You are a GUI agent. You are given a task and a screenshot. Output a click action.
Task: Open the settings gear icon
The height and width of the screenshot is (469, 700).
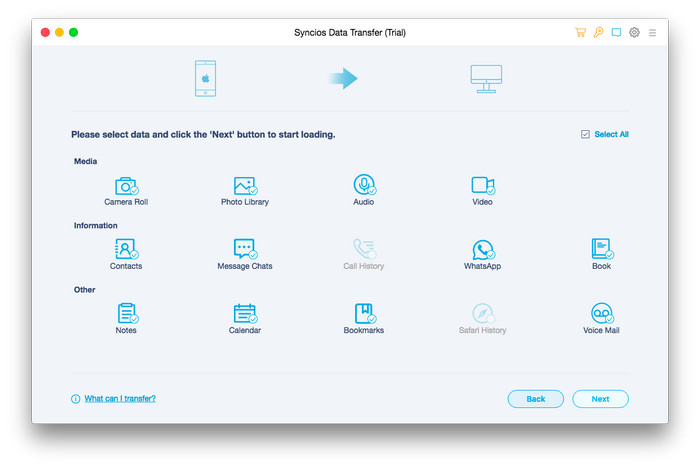634,32
